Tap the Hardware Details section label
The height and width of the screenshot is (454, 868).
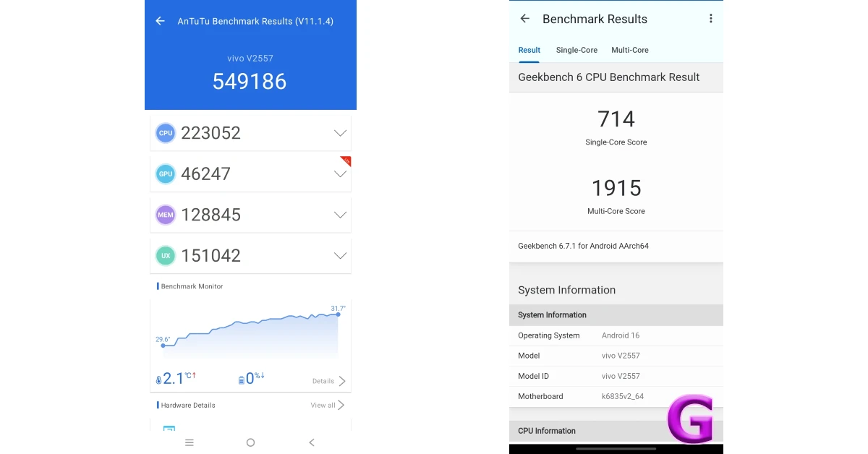[x=188, y=405]
